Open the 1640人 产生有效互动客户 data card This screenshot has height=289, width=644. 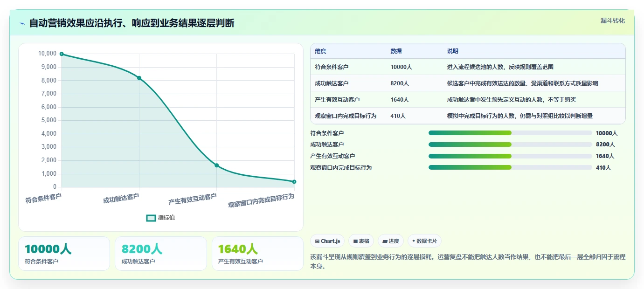coord(257,254)
